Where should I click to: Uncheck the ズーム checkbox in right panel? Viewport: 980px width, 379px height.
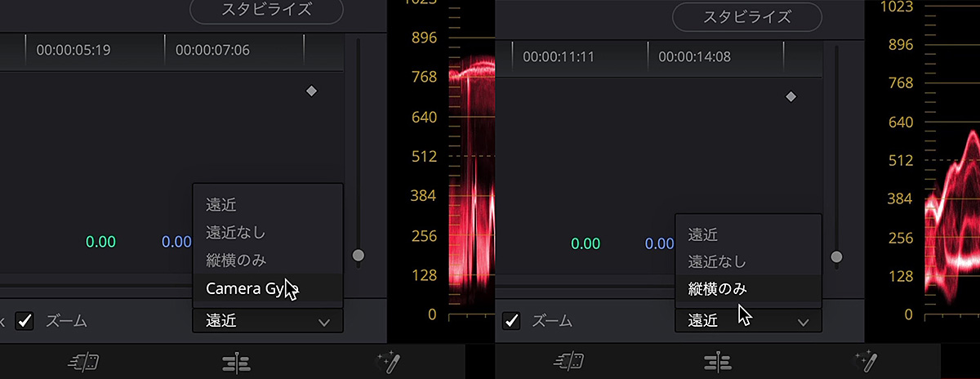tap(511, 321)
